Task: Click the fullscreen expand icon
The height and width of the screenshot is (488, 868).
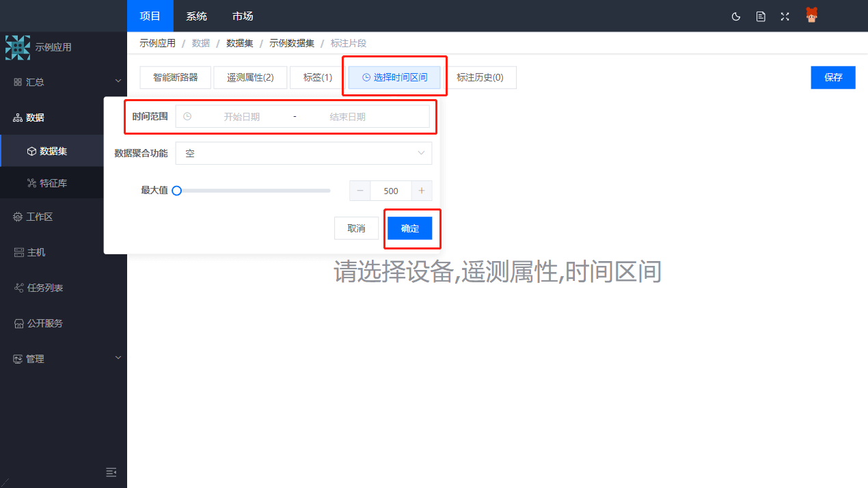Action: [785, 16]
